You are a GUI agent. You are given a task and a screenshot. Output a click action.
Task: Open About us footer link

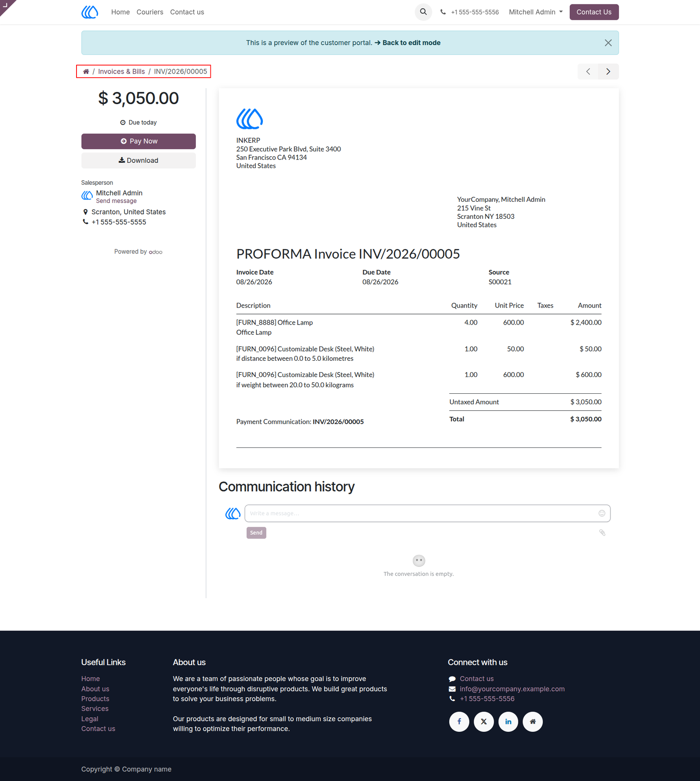point(95,689)
